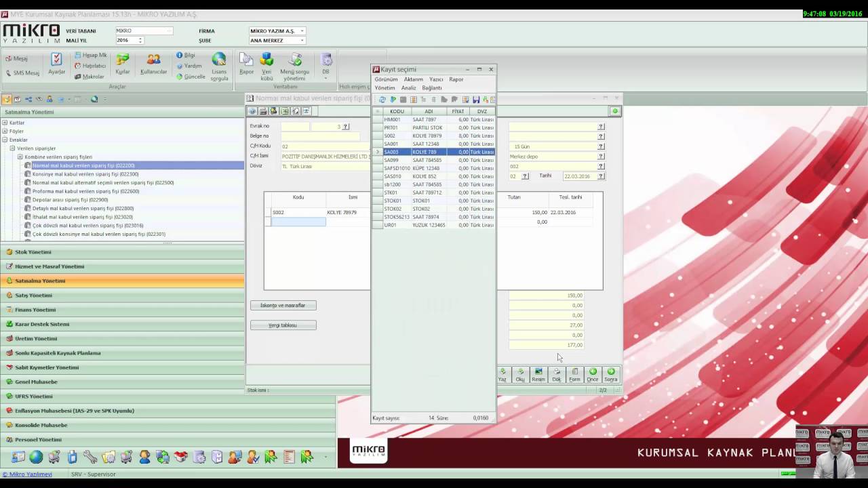Click İskonto ve masraflar button
This screenshot has height=488, width=868.
click(283, 306)
